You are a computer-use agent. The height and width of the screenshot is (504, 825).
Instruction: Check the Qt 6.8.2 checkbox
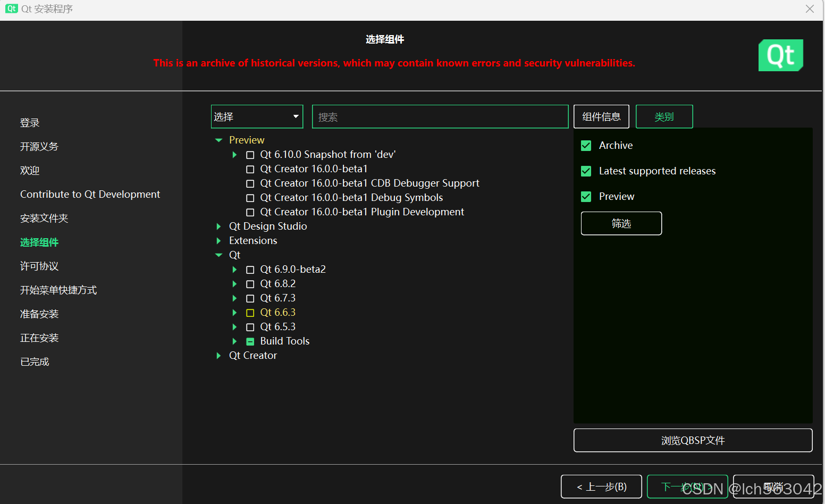point(250,284)
